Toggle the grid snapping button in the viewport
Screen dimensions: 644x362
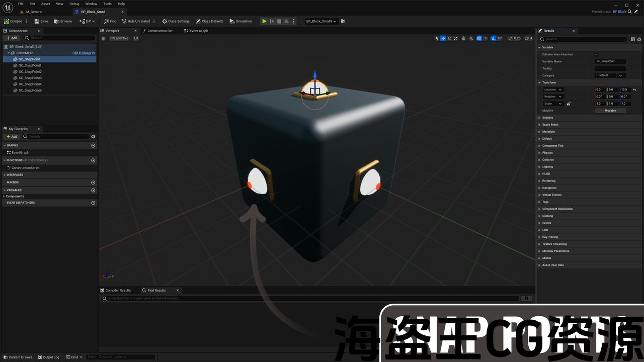pyautogui.click(x=479, y=38)
